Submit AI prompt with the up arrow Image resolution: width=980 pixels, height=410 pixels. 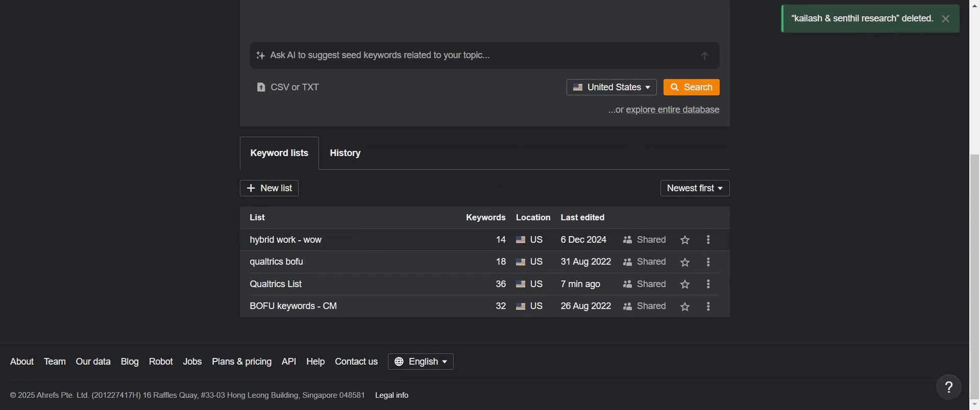704,56
